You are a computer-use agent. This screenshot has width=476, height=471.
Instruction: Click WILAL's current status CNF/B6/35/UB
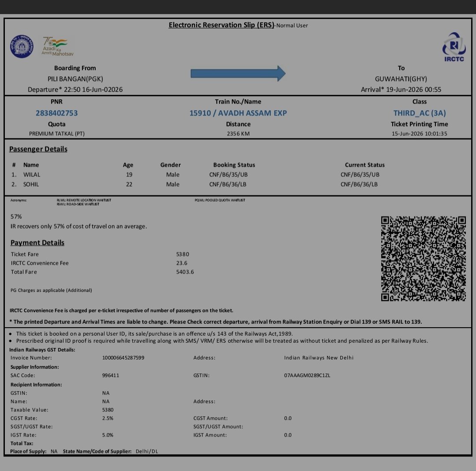tap(360, 175)
